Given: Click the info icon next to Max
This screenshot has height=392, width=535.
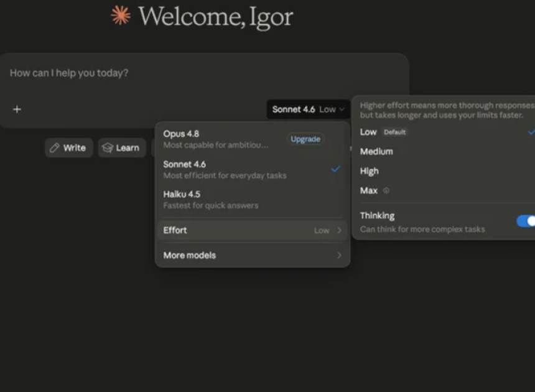Looking at the screenshot, I should [386, 190].
